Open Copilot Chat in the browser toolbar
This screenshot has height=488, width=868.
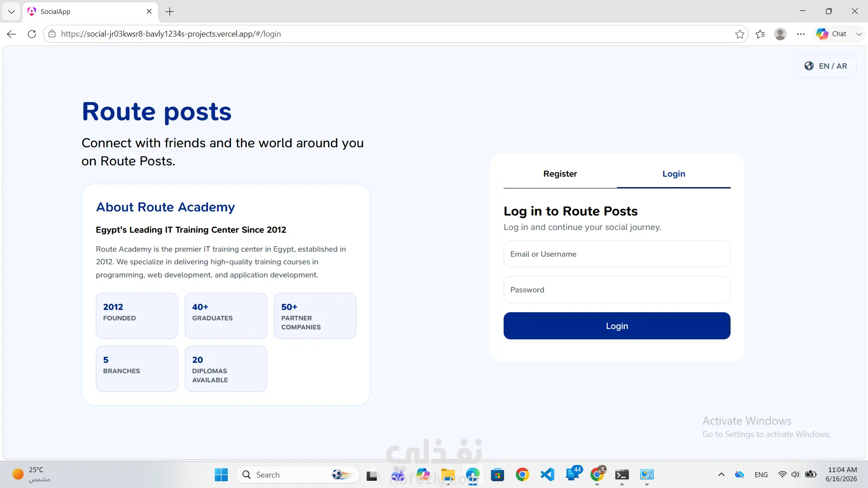pyautogui.click(x=831, y=34)
